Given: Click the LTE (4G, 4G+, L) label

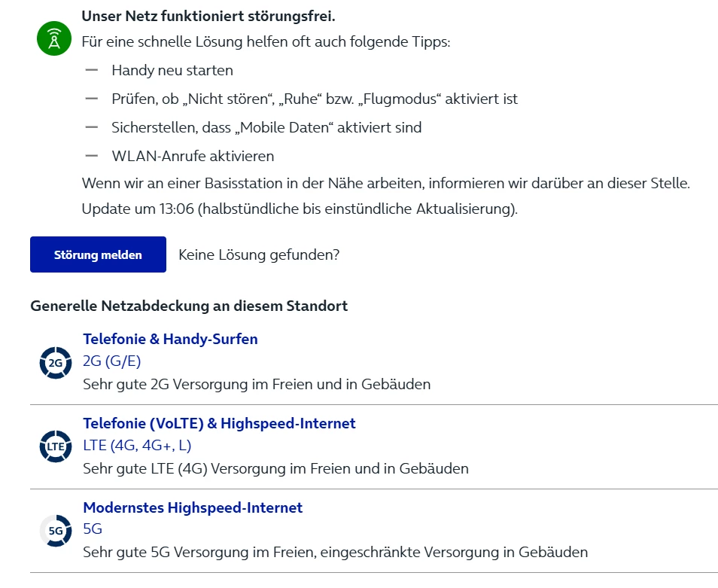Looking at the screenshot, I should pyautogui.click(x=137, y=446).
